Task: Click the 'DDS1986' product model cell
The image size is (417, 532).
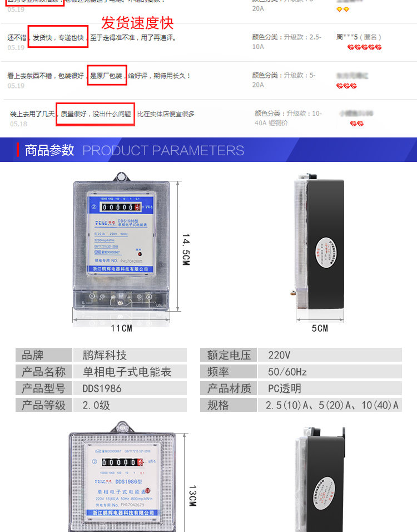Action: [130, 388]
